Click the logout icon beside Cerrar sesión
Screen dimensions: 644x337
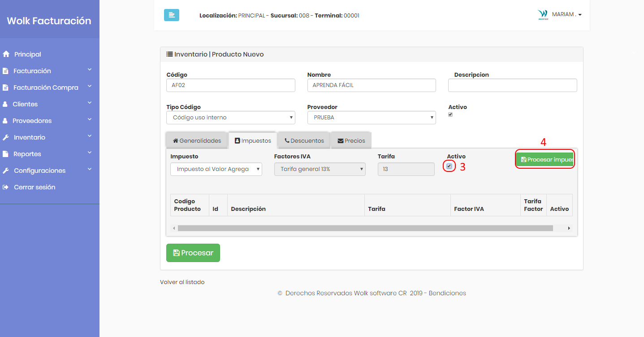(6, 187)
